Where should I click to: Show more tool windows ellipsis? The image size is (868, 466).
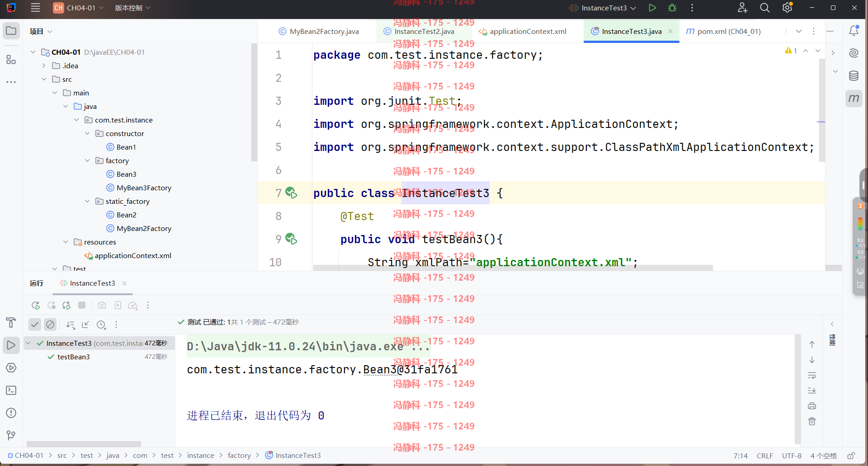tap(11, 82)
